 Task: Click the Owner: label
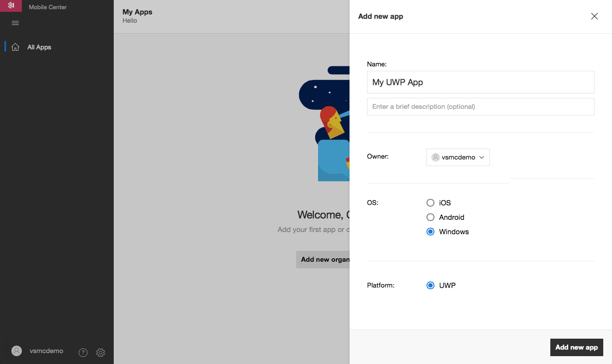pos(378,156)
